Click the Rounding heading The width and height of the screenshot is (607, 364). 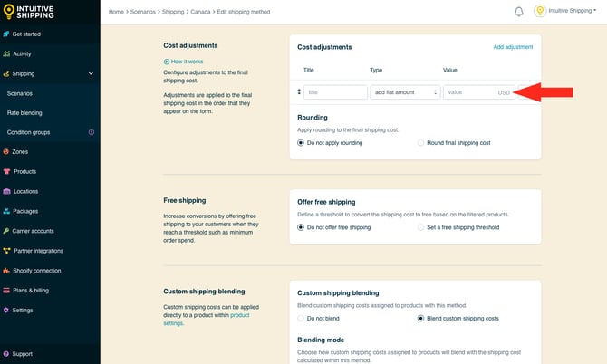point(313,117)
